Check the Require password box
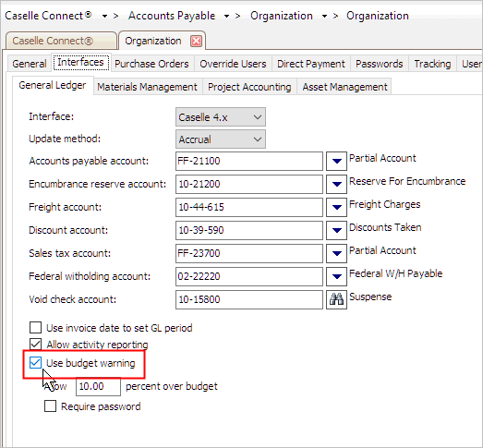Image resolution: width=483 pixels, height=448 pixels. pos(50,406)
